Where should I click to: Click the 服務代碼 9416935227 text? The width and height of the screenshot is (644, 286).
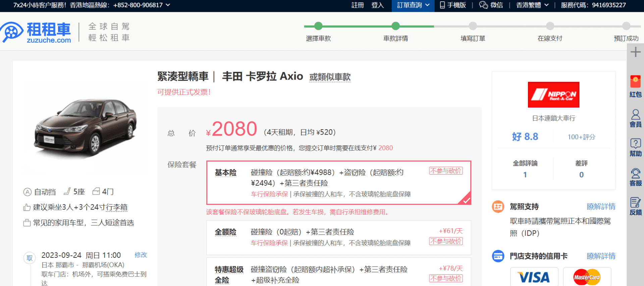[593, 5]
